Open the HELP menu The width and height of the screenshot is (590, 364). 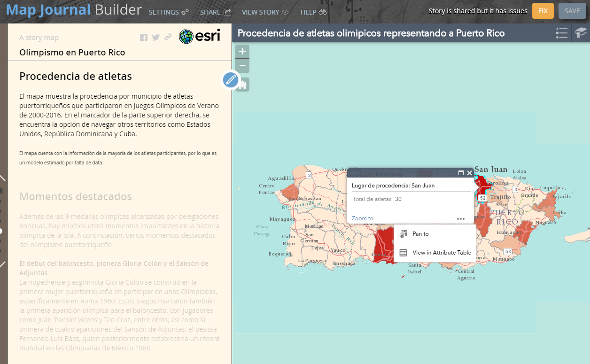click(x=313, y=12)
